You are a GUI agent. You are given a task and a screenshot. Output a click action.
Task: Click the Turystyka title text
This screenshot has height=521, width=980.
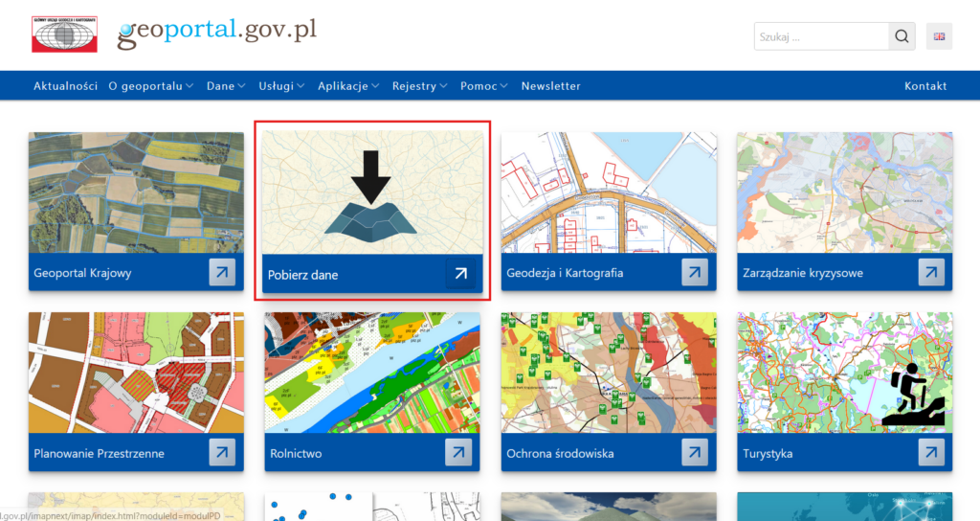[x=768, y=453]
